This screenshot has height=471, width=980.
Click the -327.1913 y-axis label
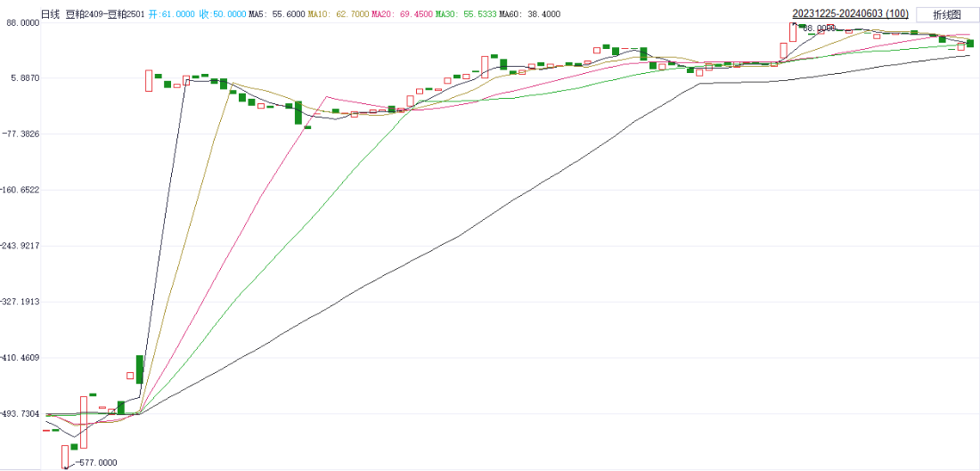click(x=20, y=302)
